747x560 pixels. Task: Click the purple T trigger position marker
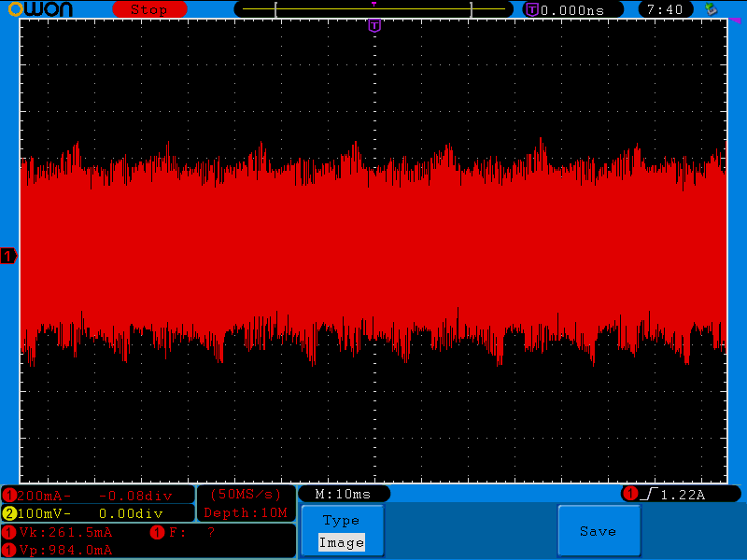tap(374, 26)
